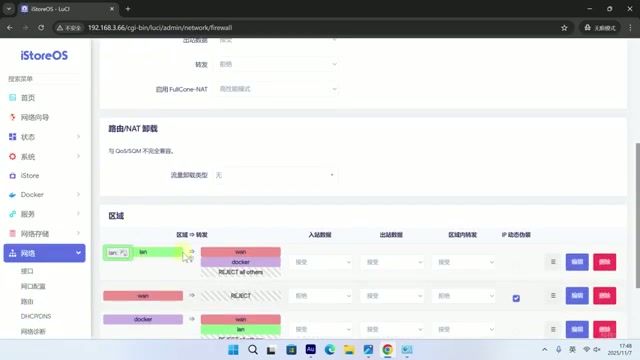Click the purple docker source zone badge
The width and height of the screenshot is (640, 360).
(143, 319)
